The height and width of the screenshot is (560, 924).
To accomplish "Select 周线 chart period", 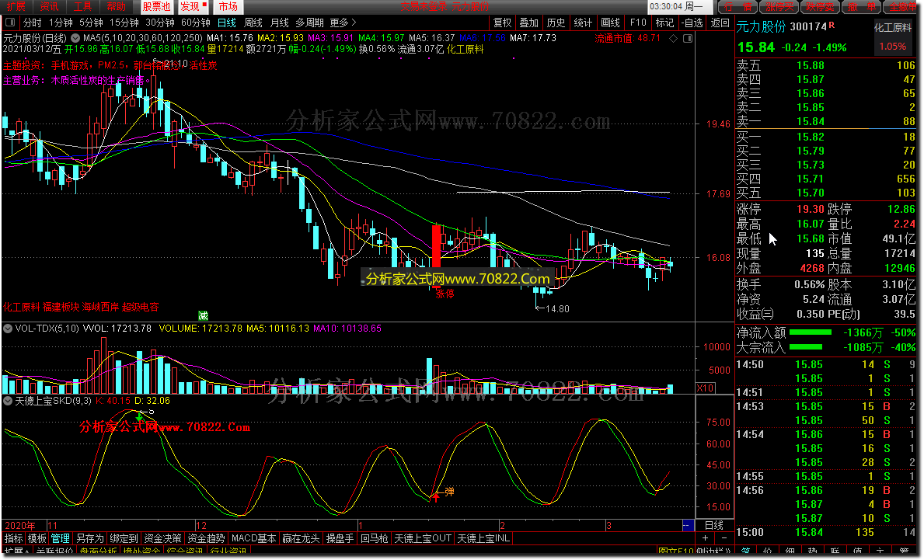I will 253,23.
